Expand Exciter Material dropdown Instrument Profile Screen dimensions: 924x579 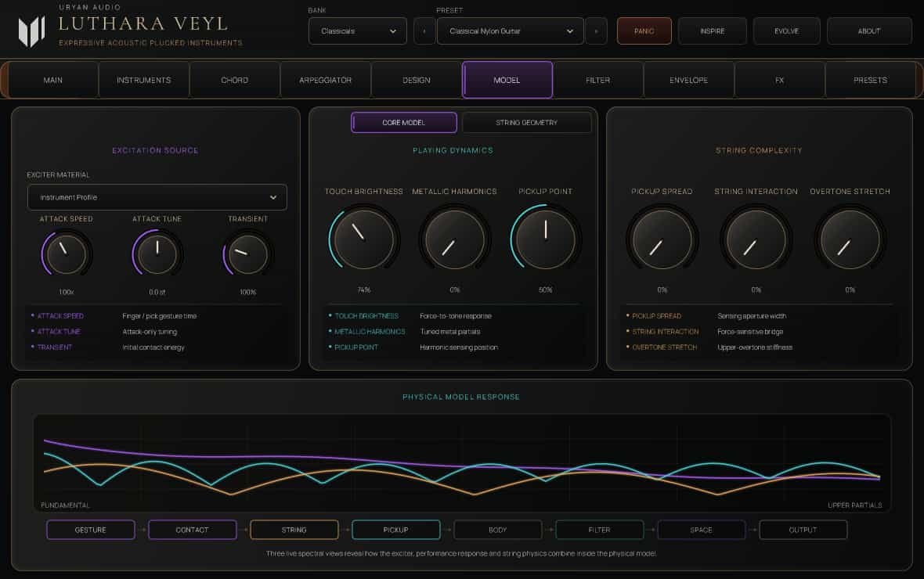pyautogui.click(x=157, y=197)
